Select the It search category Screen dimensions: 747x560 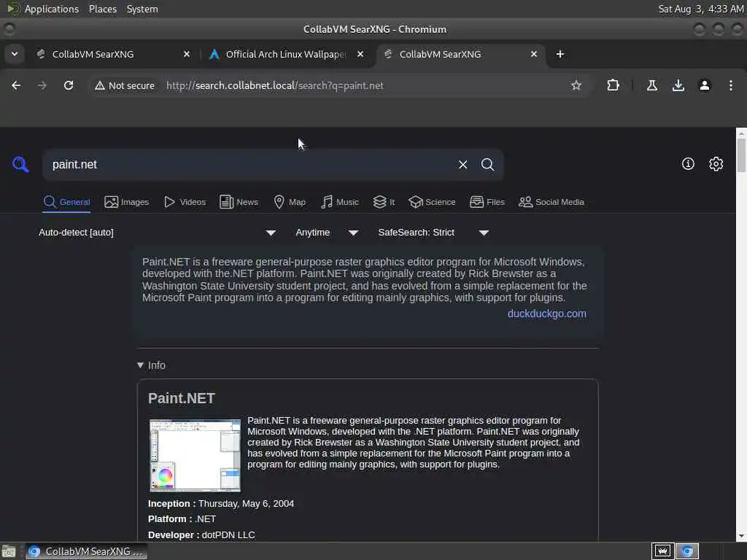[384, 202]
